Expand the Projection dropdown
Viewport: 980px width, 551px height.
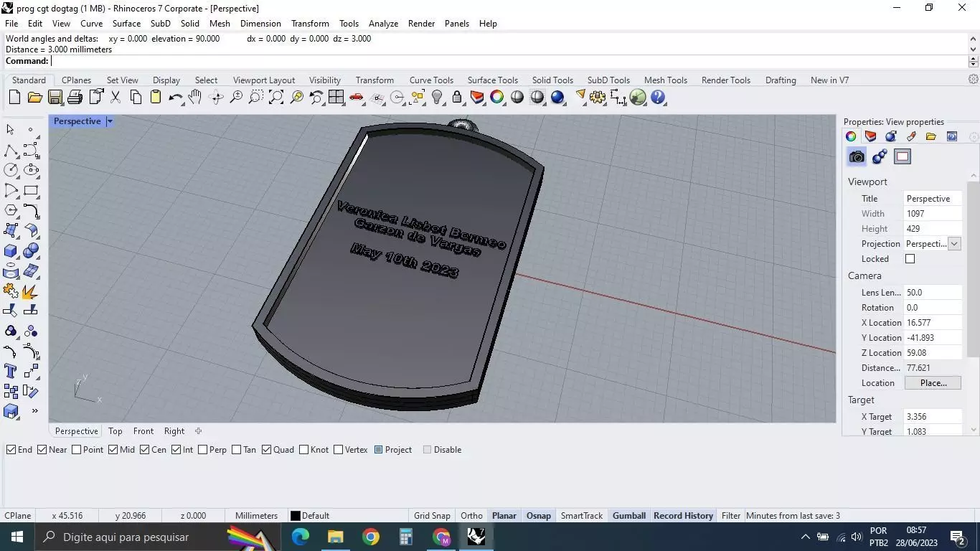coord(954,244)
